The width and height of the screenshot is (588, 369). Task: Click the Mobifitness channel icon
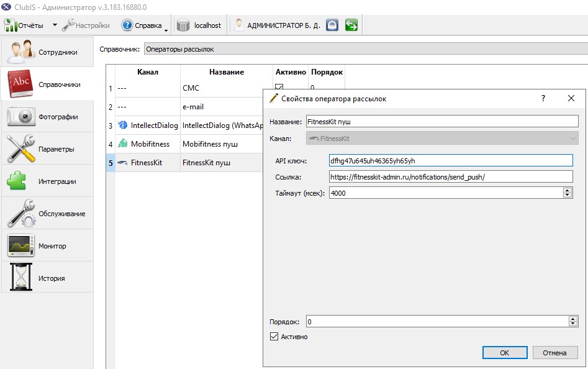tap(122, 143)
